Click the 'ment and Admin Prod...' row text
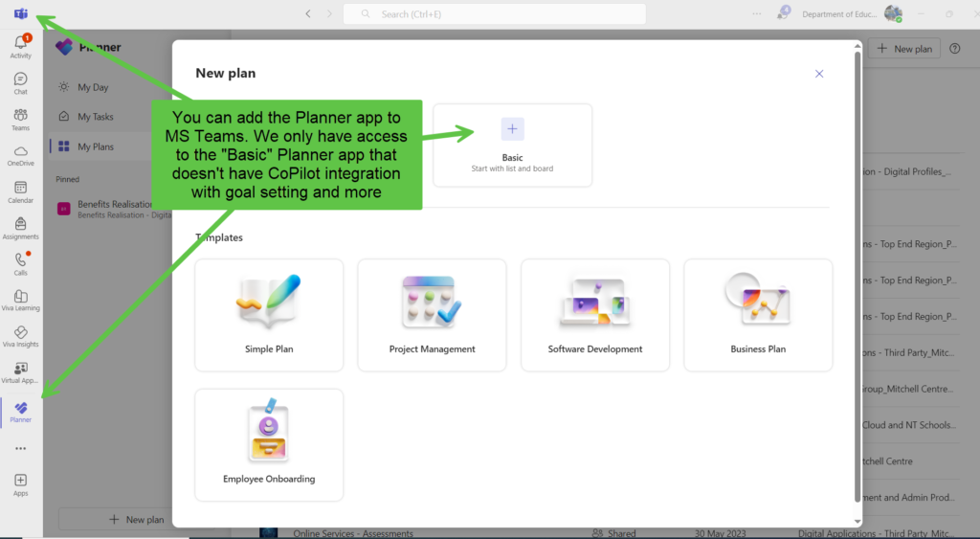Image resolution: width=980 pixels, height=539 pixels. coord(909,497)
